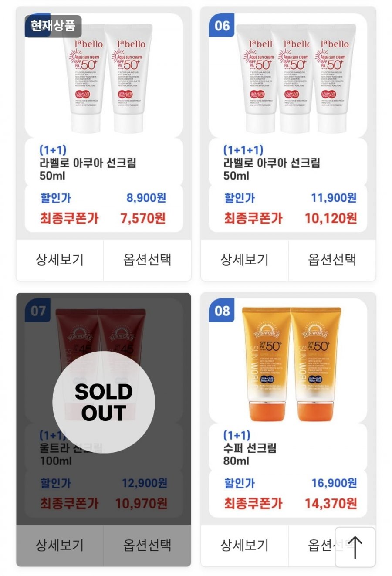Tap the scroll-to-top arrow icon
This screenshot has height=576, width=392.
click(x=355, y=547)
